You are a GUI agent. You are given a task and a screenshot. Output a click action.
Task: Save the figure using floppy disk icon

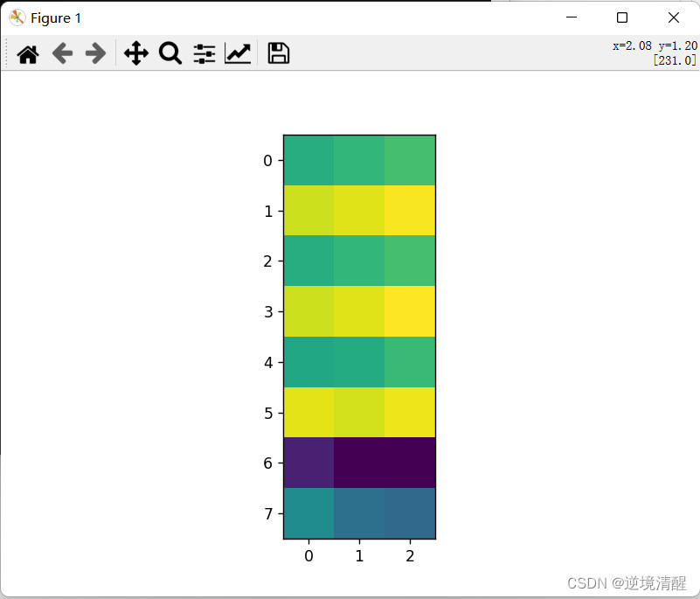[x=279, y=53]
